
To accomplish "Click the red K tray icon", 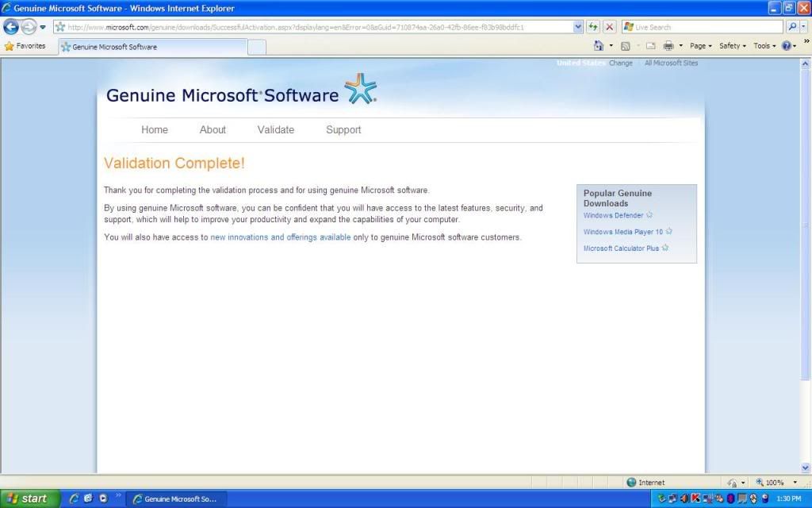I will (695, 498).
